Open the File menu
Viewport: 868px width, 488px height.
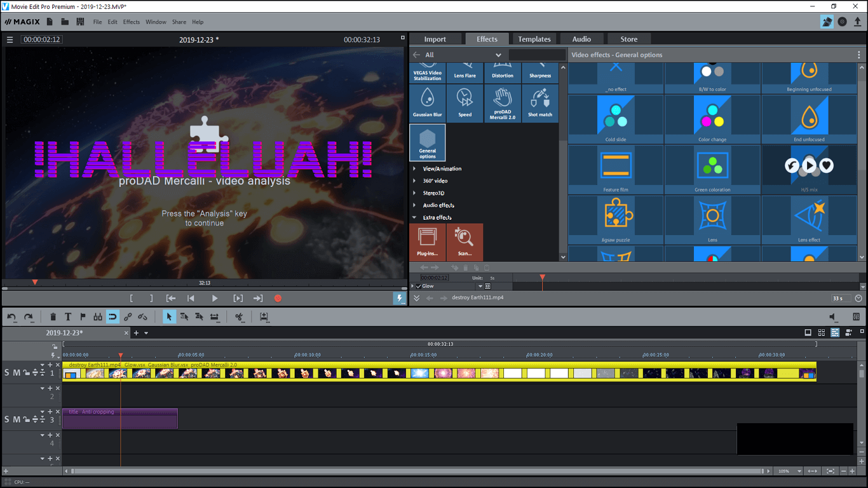[97, 22]
